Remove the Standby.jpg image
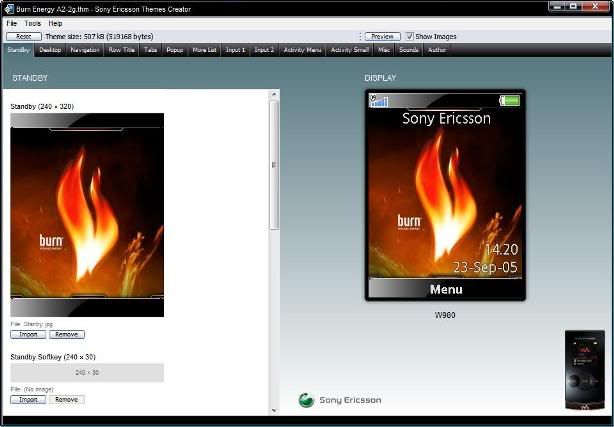 click(x=67, y=334)
